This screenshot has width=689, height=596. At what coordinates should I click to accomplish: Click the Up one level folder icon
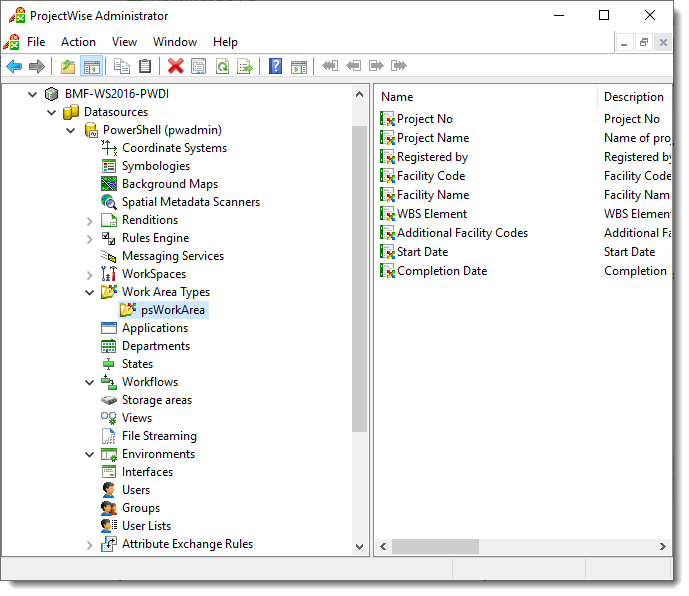click(x=68, y=66)
